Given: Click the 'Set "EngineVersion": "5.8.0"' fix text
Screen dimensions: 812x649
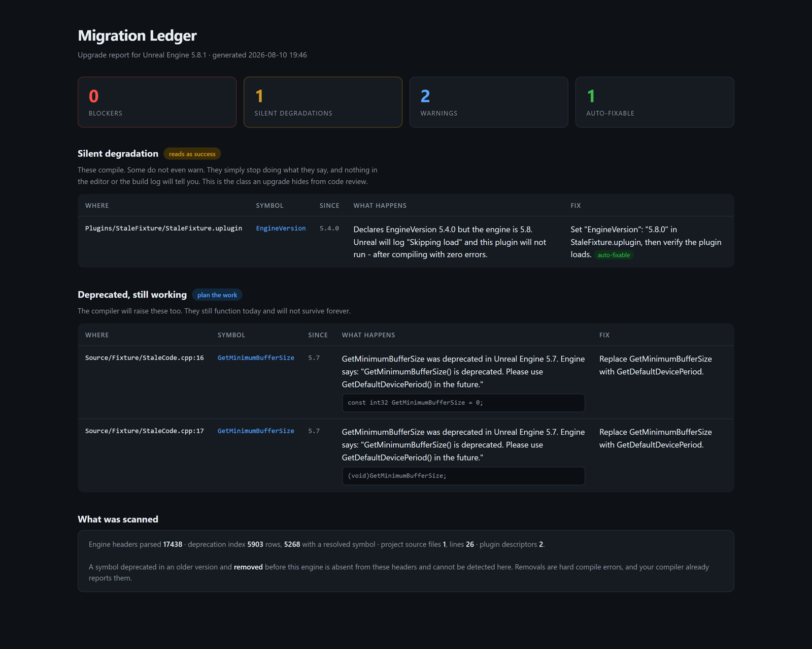Looking at the screenshot, I should pyautogui.click(x=646, y=242).
